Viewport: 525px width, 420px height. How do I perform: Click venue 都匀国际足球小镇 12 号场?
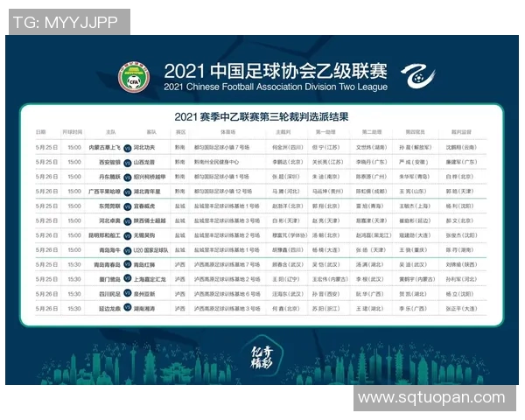coord(223,192)
